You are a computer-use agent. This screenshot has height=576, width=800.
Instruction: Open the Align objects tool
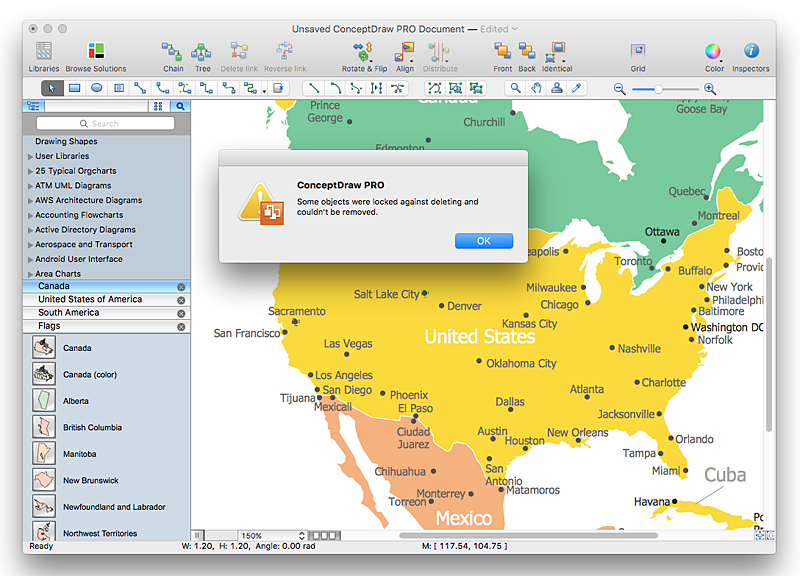click(x=405, y=57)
